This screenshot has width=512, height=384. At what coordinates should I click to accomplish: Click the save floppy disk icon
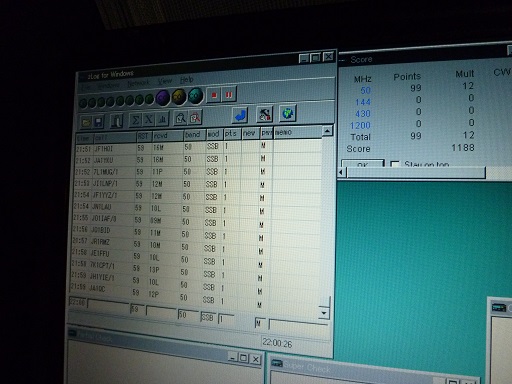[99, 122]
